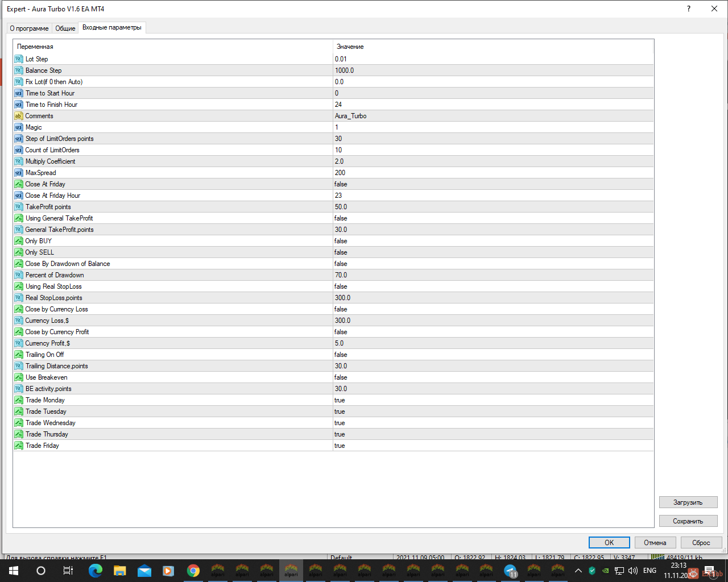
Task: Click the boolean icon beside Only SELL
Action: tap(19, 252)
